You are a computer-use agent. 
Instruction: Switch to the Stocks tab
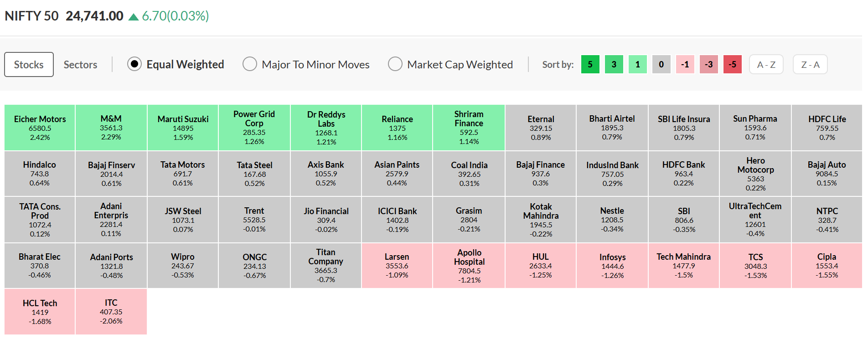click(x=29, y=65)
